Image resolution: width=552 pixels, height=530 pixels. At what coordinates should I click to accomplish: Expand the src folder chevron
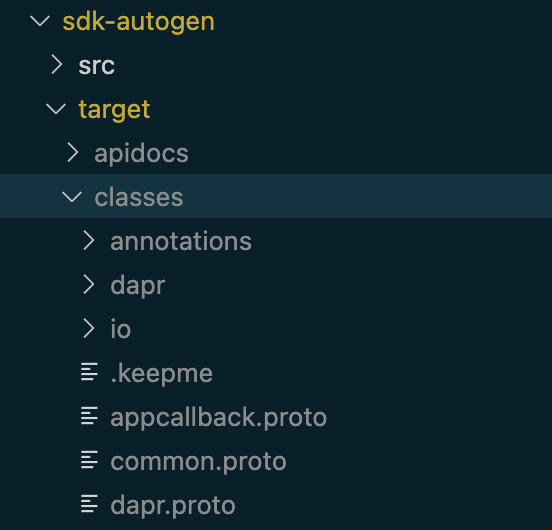(x=57, y=64)
